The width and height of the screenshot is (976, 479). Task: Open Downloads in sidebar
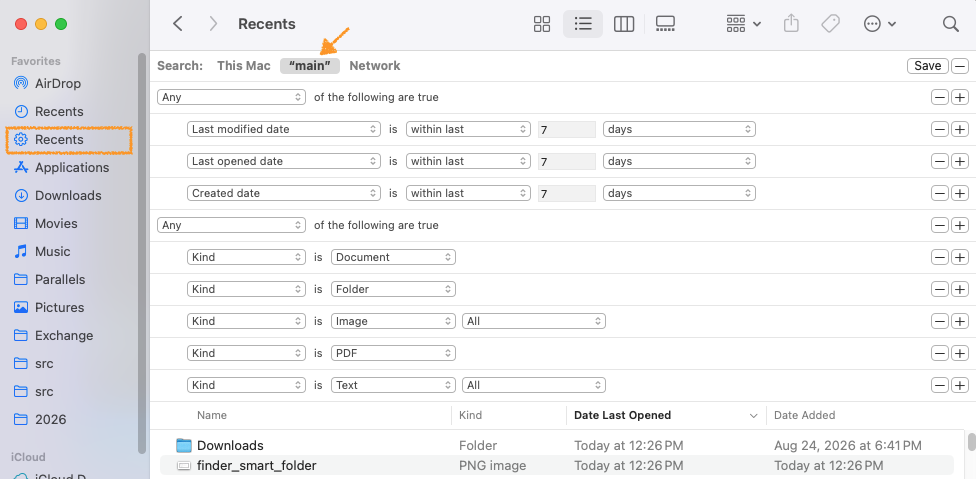pos(68,195)
